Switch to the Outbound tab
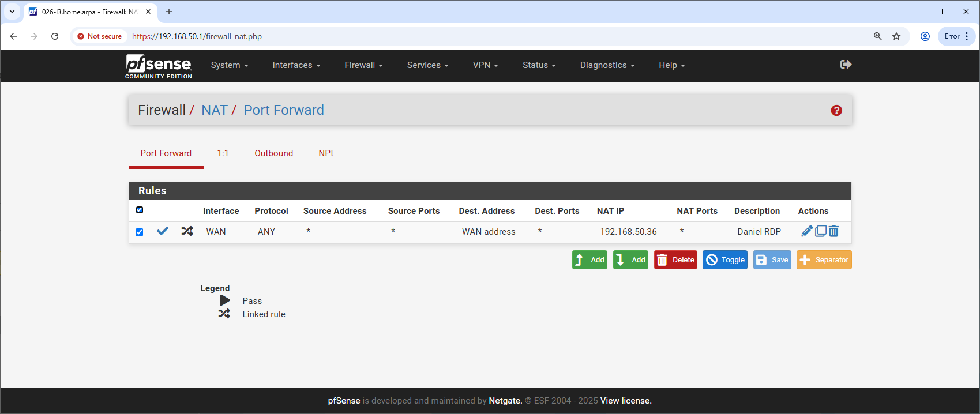 click(x=274, y=153)
